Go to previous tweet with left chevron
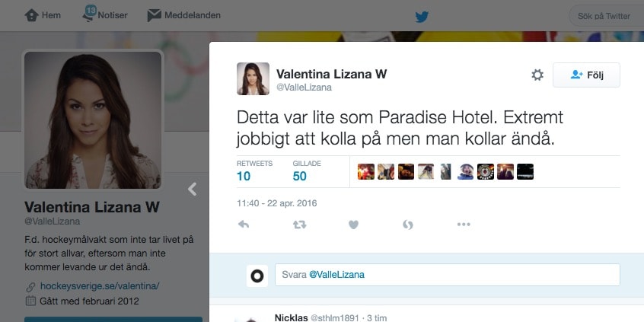This screenshot has height=322, width=644. (193, 189)
